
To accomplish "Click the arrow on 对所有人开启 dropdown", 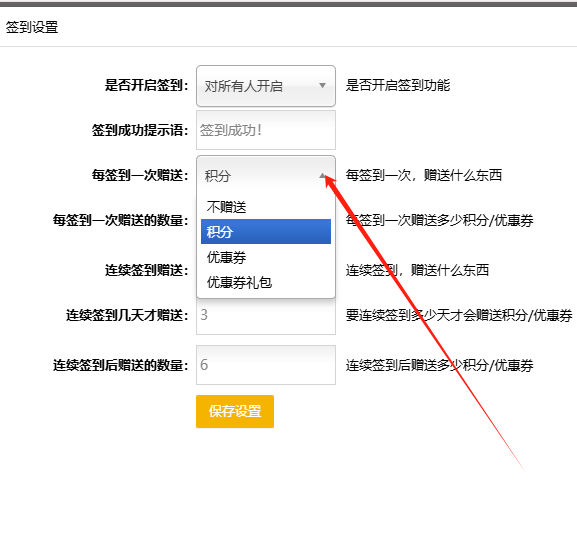I will click(x=322, y=85).
